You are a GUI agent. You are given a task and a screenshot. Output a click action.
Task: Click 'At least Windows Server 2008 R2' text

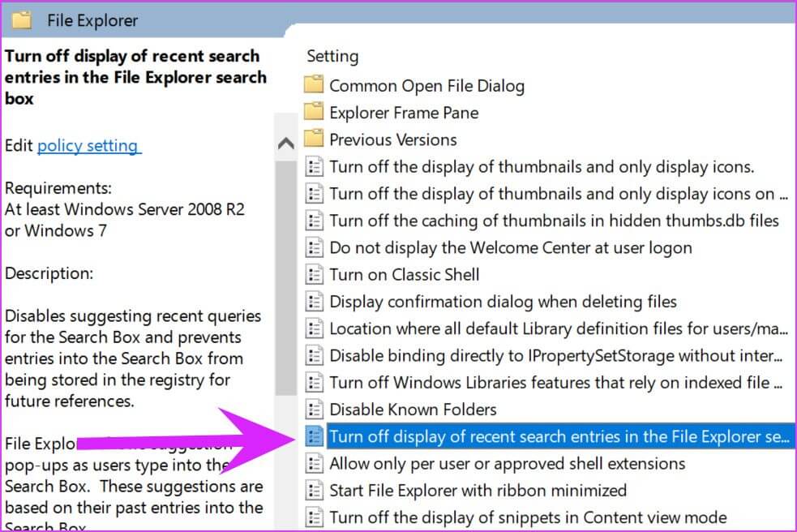tap(125, 209)
